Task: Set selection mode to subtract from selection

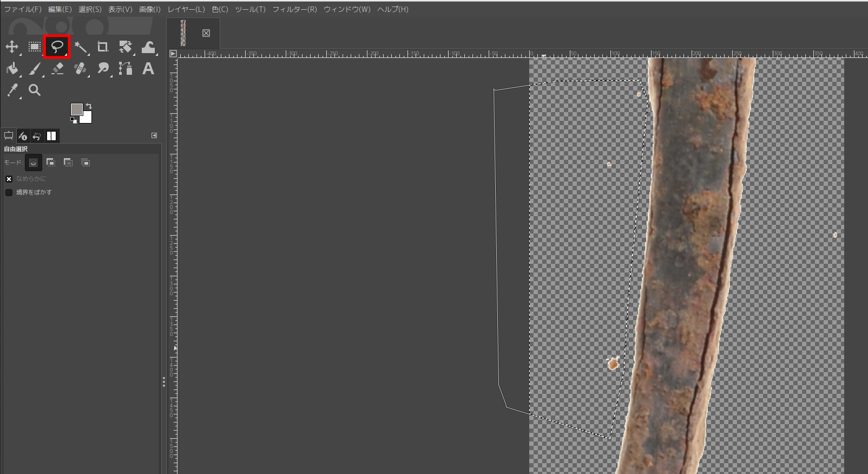Action: click(68, 163)
